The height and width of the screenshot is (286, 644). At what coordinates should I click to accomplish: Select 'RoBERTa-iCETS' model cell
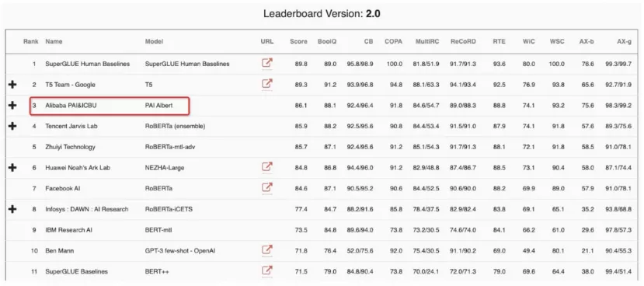(x=169, y=209)
